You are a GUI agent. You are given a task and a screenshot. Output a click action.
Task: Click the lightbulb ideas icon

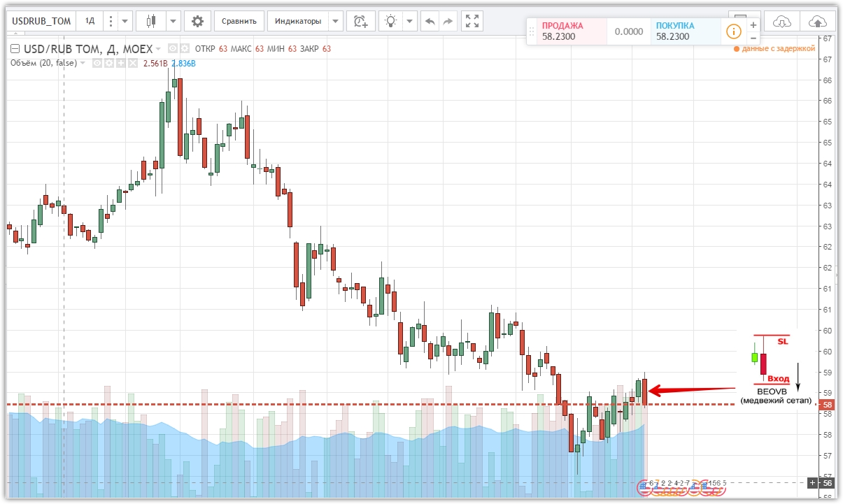391,21
